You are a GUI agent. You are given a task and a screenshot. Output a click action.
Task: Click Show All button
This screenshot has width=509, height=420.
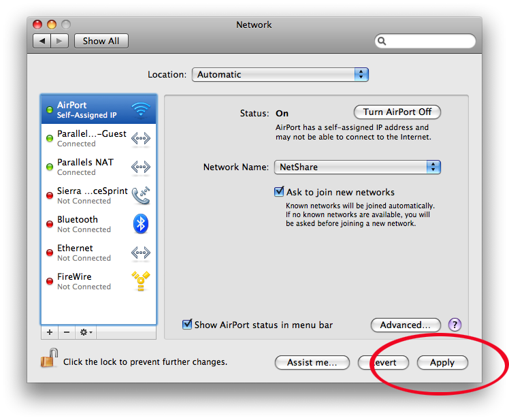click(101, 41)
